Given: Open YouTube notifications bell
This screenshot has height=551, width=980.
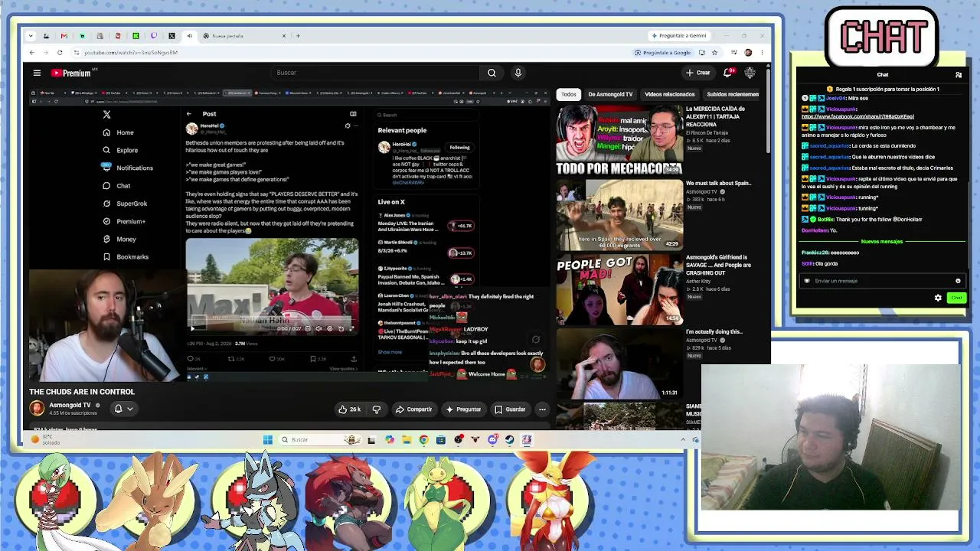Looking at the screenshot, I should point(728,73).
